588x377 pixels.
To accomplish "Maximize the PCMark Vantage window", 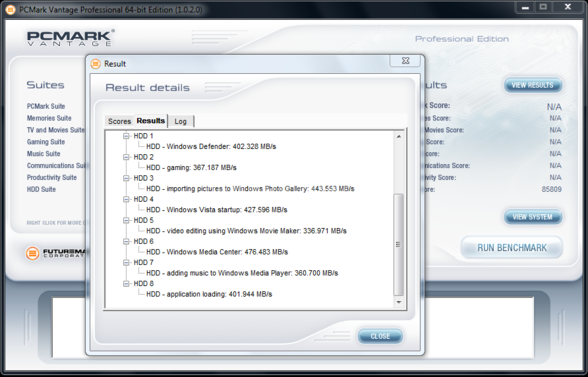I will (543, 7).
